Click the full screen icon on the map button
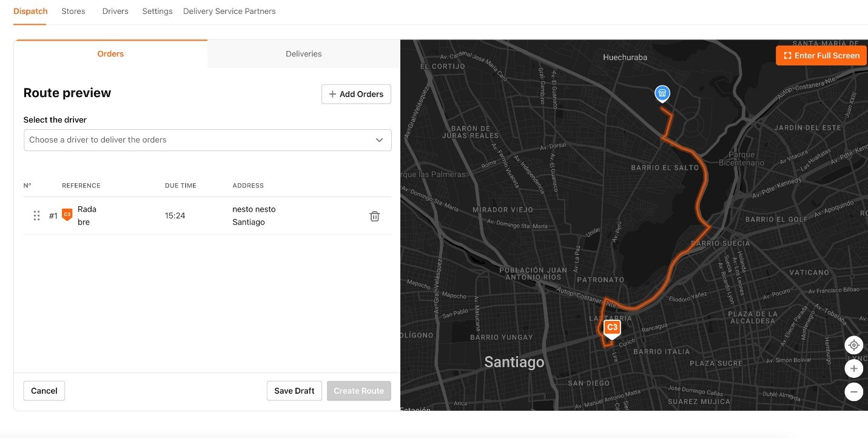 pos(787,55)
